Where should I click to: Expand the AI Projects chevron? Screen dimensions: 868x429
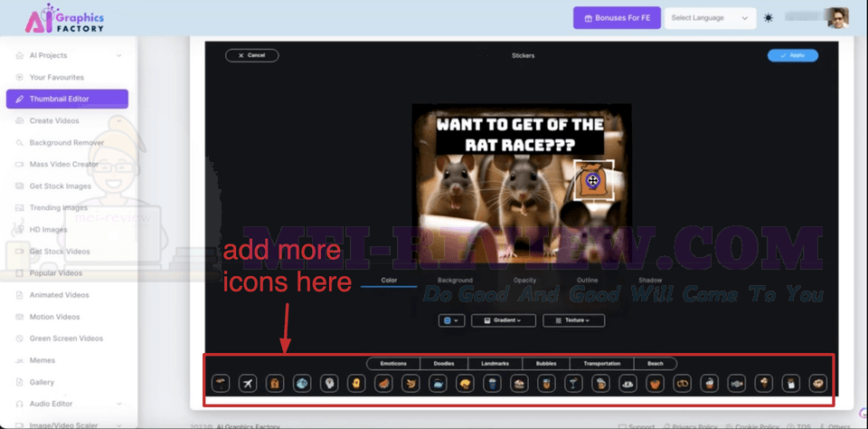click(119, 55)
